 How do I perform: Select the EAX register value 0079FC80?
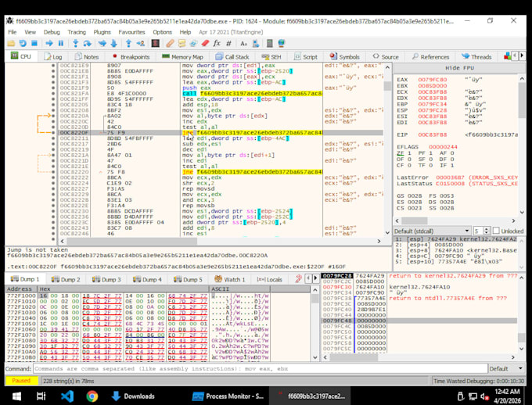(432, 80)
